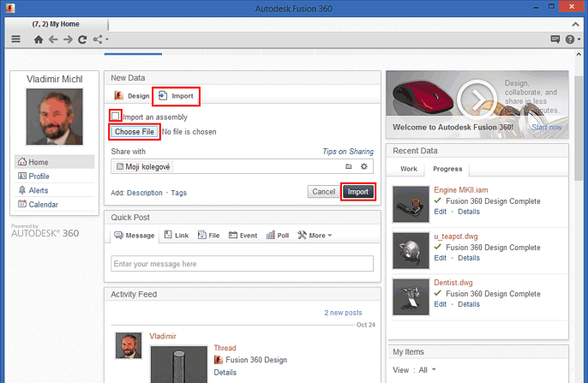588x383 pixels.
Task: Click Details under u_teapot.dwg
Action: (469, 258)
